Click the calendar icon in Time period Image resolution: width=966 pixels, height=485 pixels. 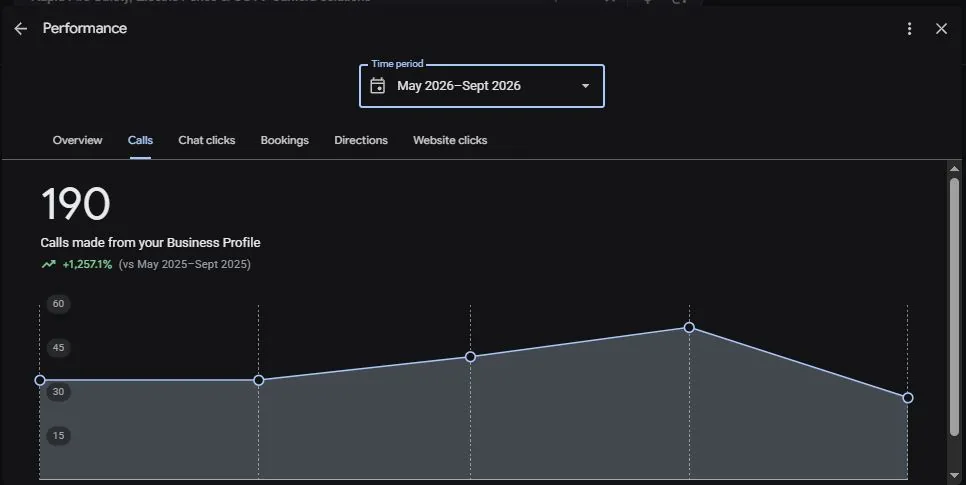(378, 86)
